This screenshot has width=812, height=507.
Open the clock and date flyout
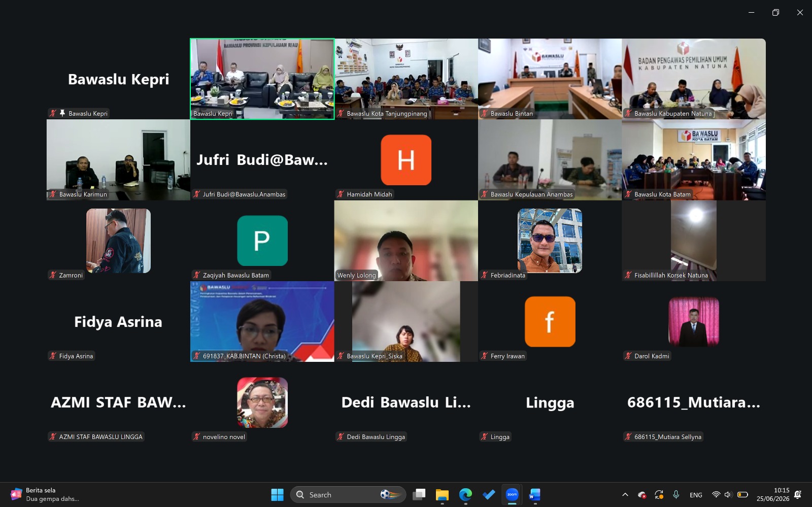(x=773, y=495)
